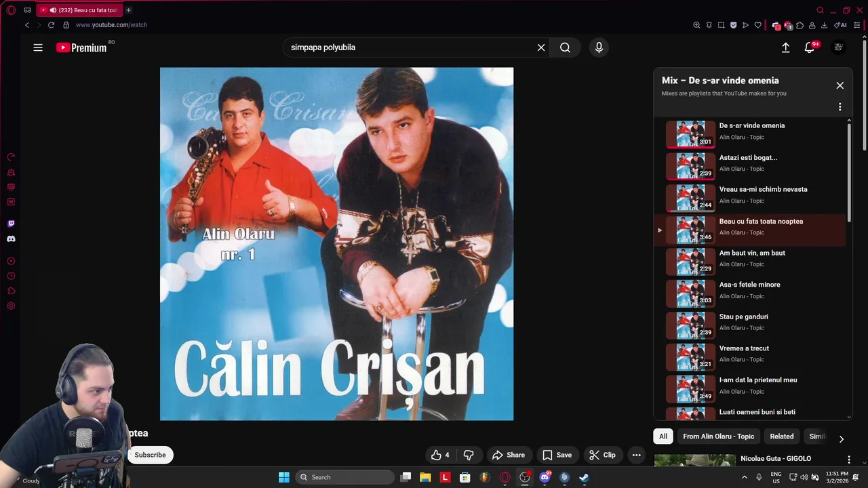
Task: Open Nicolae Guta - GIGOLO video
Action: (x=776, y=459)
